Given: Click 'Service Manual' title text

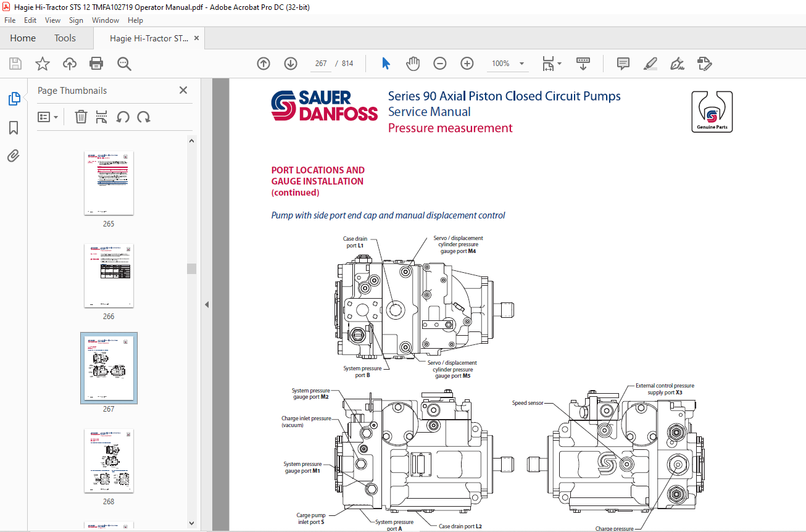Looking at the screenshot, I should pyautogui.click(x=429, y=112).
